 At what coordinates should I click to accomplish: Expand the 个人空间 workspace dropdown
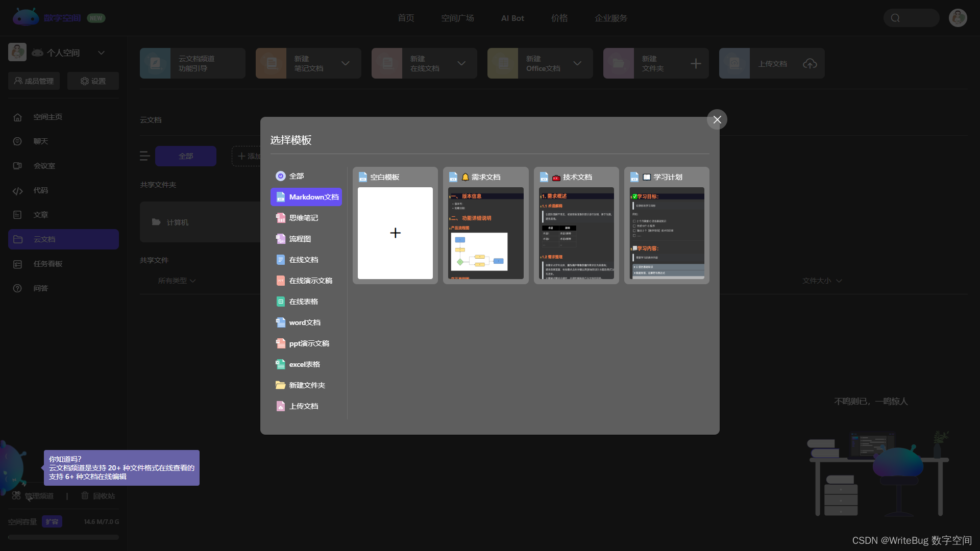(x=101, y=53)
